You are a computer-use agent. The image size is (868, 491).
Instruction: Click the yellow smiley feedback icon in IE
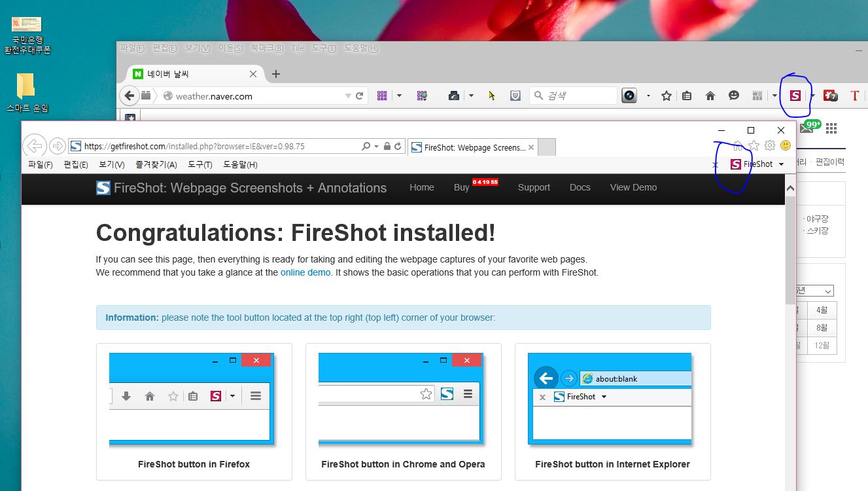[x=786, y=145]
